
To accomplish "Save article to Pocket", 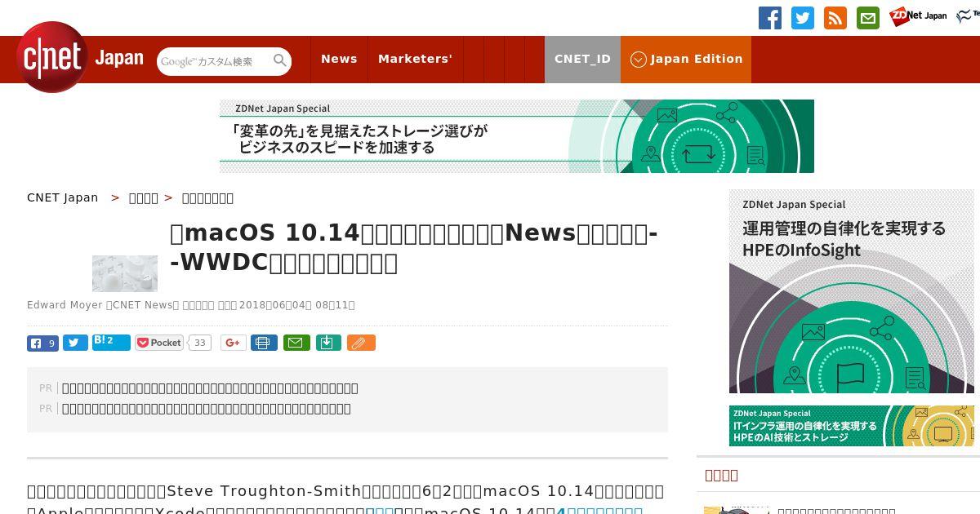I will [159, 343].
